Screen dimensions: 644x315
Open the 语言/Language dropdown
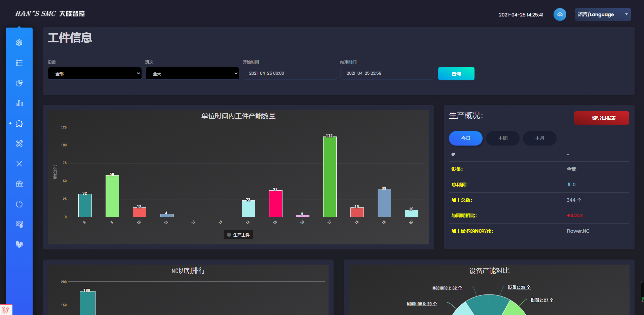602,14
